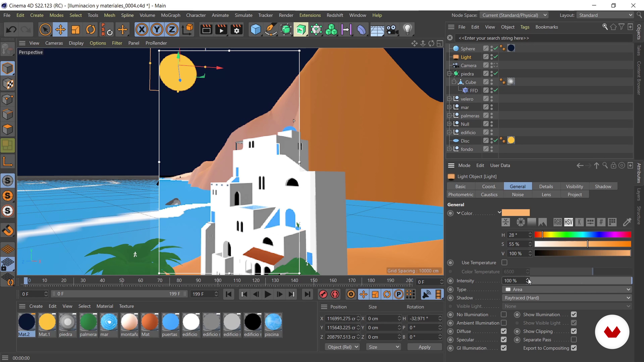This screenshot has width=644, height=362.
Task: Toggle Autokeying button
Action: coord(335,294)
